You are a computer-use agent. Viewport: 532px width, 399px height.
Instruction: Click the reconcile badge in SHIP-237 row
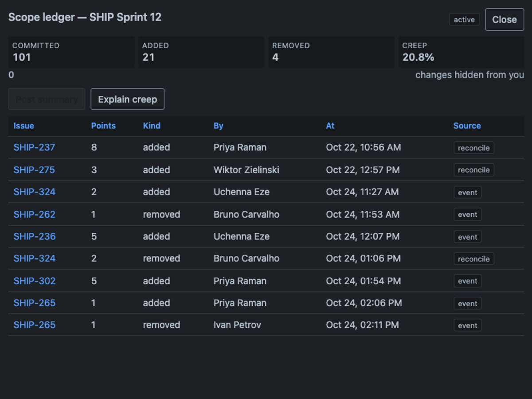[473, 148]
